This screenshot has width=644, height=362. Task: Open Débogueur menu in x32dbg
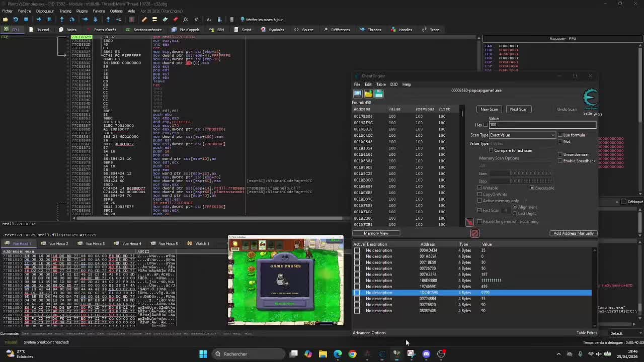click(45, 11)
